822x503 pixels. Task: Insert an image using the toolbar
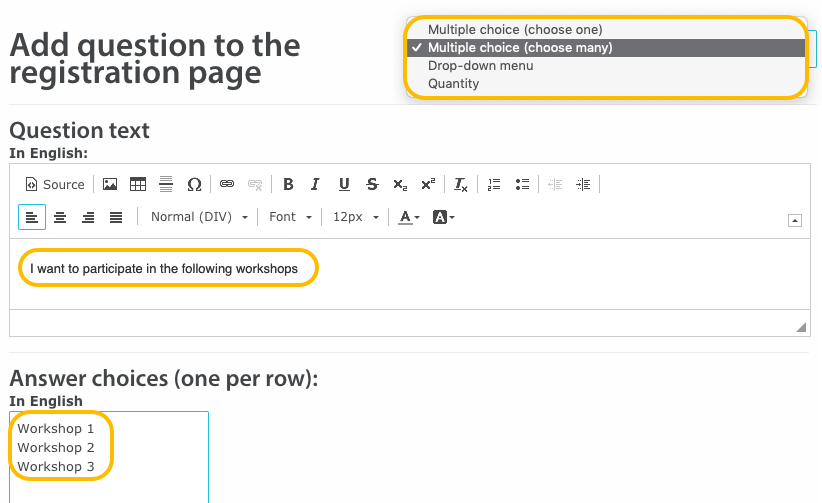click(x=110, y=184)
